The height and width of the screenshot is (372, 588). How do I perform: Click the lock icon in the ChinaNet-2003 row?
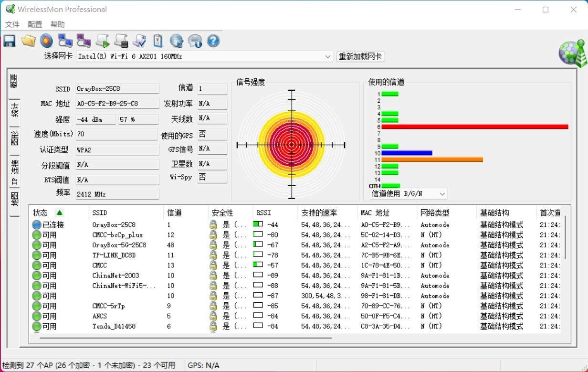[x=213, y=276]
